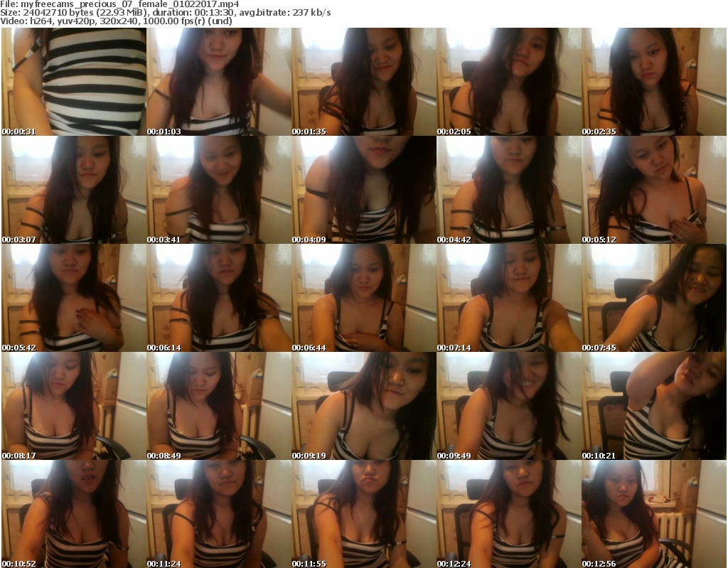The height and width of the screenshot is (568, 728).
Task: Open the frame stamped 00:05:12
Action: (654, 190)
